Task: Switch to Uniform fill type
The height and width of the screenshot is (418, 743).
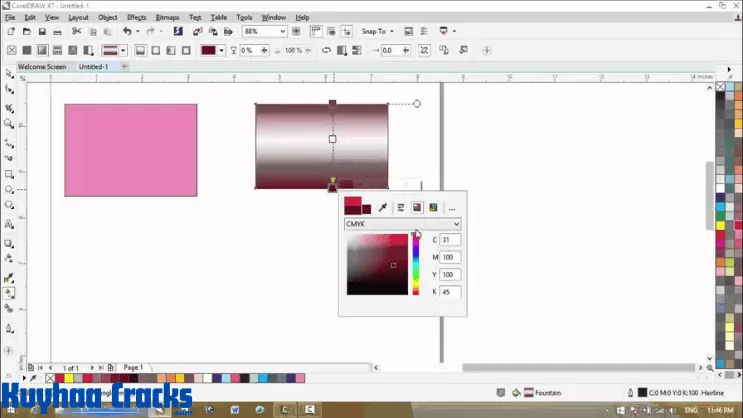Action: click(29, 50)
